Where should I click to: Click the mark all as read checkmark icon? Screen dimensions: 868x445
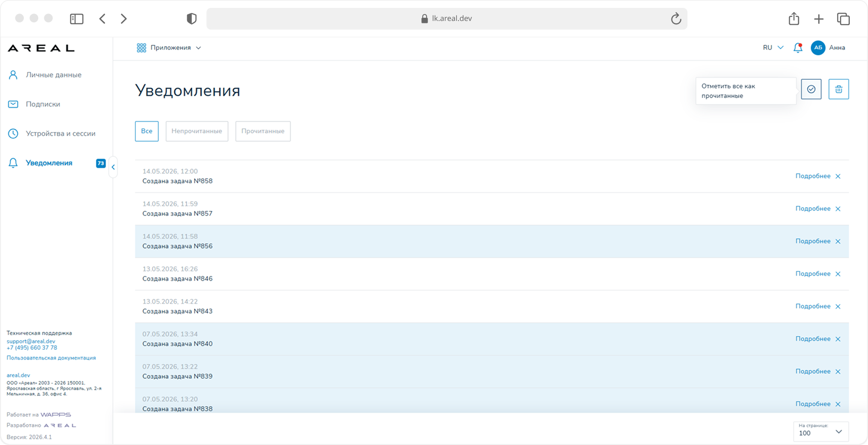click(x=811, y=89)
